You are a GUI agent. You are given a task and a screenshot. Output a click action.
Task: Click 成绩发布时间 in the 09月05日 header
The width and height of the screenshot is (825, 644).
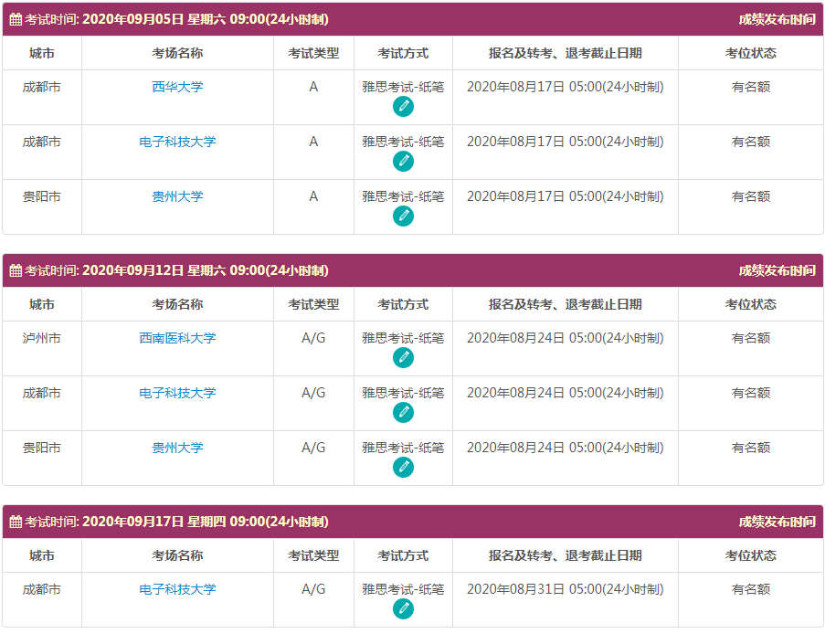point(777,19)
